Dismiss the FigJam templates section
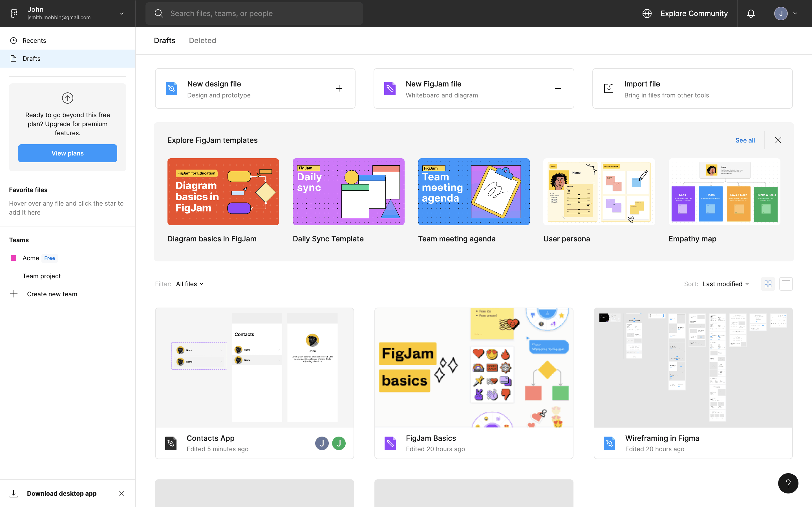 pos(778,140)
